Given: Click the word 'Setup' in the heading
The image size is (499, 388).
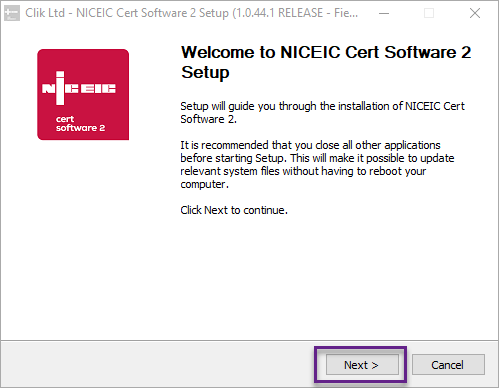Looking at the screenshot, I should coord(205,72).
